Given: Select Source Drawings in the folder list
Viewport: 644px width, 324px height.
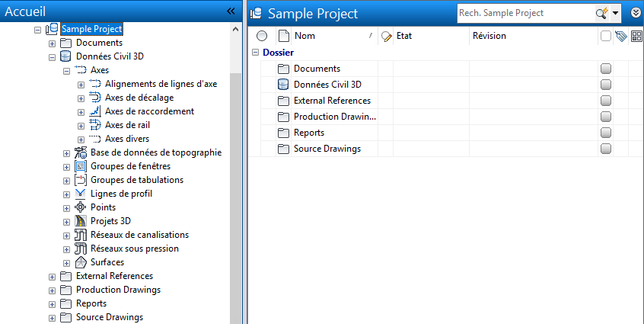Looking at the screenshot, I should [x=327, y=149].
